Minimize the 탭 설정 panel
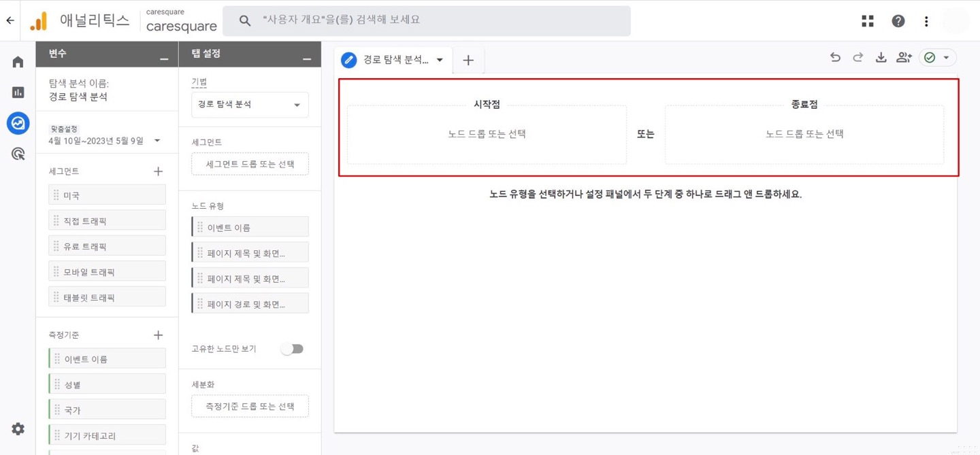 [x=307, y=59]
